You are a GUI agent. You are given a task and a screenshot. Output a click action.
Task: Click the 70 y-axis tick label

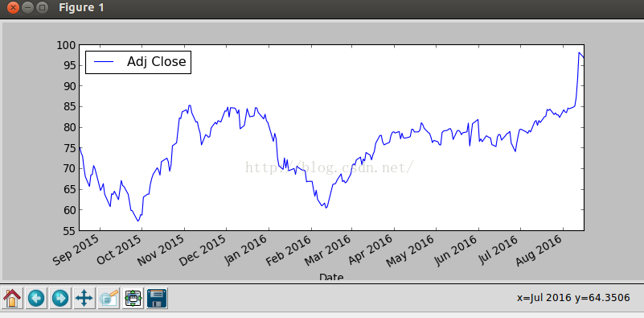[x=69, y=169]
